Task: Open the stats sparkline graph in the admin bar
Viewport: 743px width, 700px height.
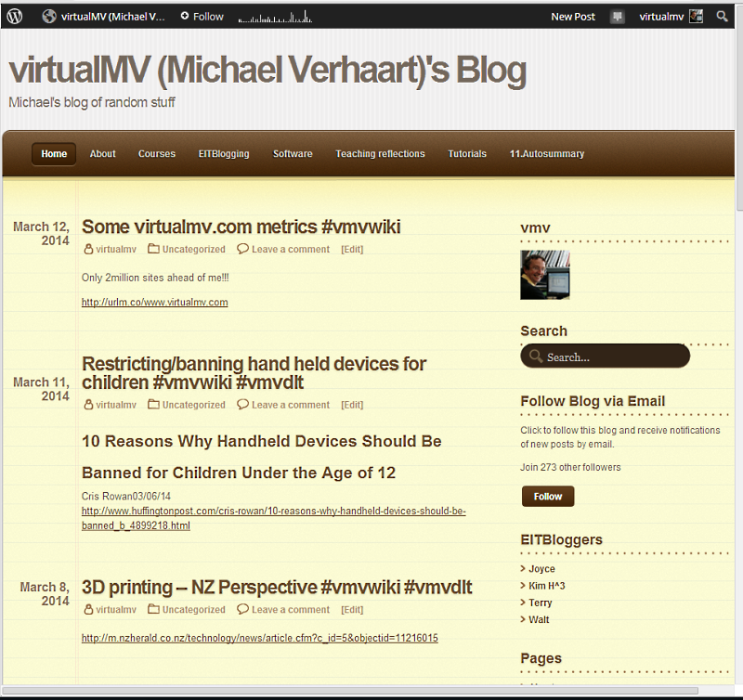Action: pos(275,17)
